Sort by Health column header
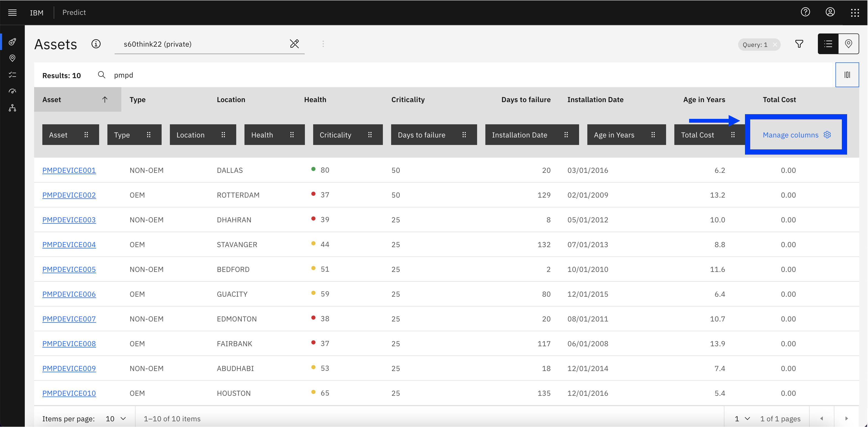 coord(315,100)
